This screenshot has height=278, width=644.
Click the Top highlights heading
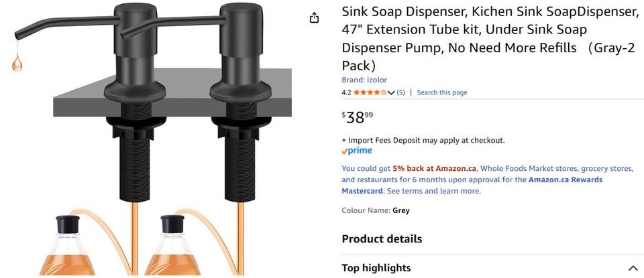click(x=376, y=268)
